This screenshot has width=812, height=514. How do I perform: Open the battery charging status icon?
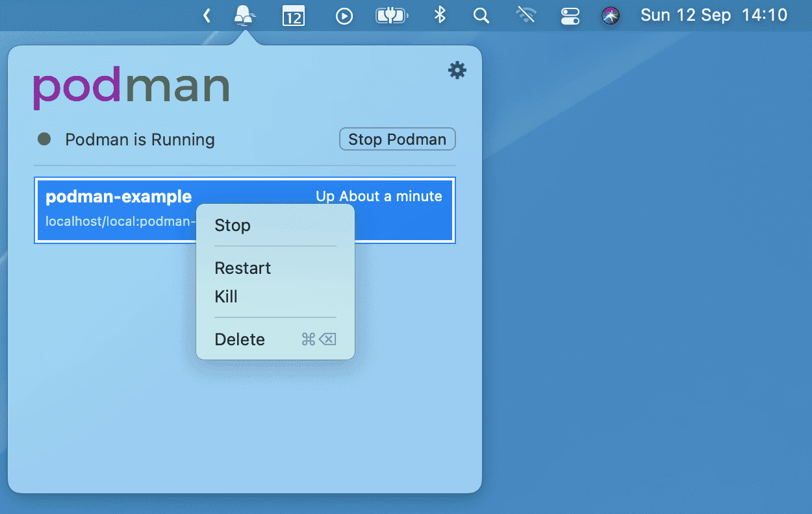point(391,16)
